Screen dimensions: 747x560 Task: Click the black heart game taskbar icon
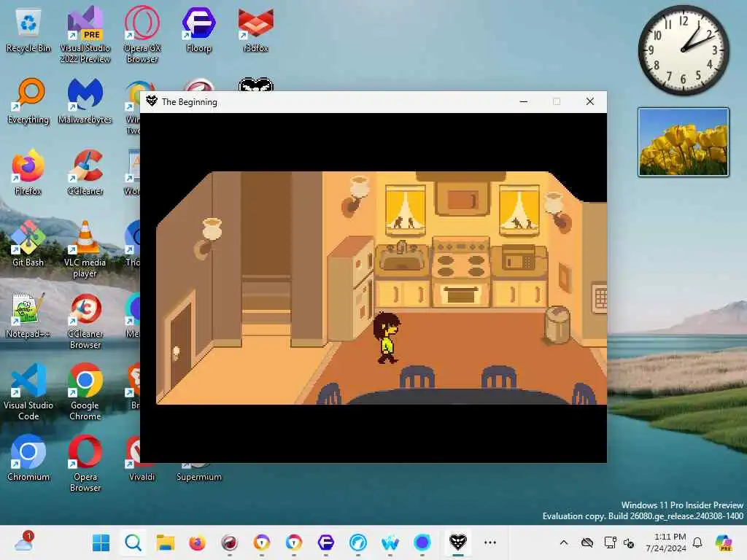458,542
